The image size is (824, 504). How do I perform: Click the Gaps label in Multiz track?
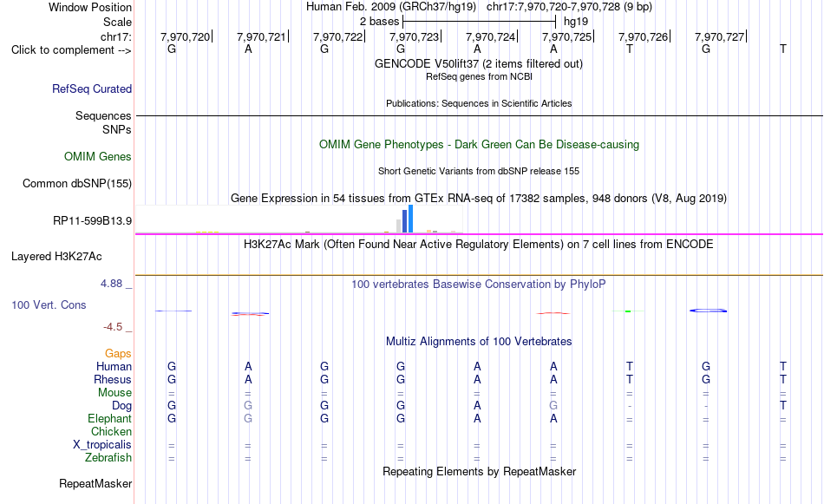click(118, 354)
